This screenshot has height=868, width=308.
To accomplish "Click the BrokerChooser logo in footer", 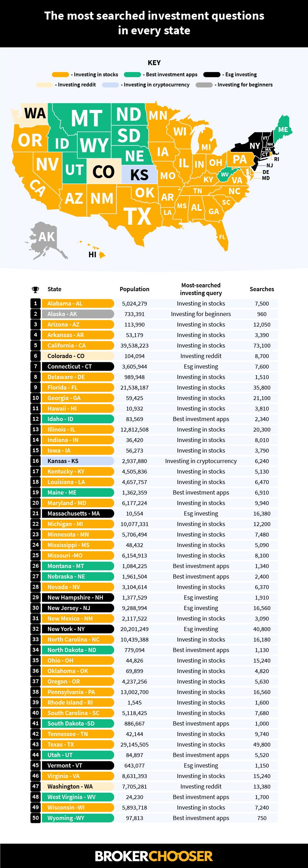I will point(154,856).
